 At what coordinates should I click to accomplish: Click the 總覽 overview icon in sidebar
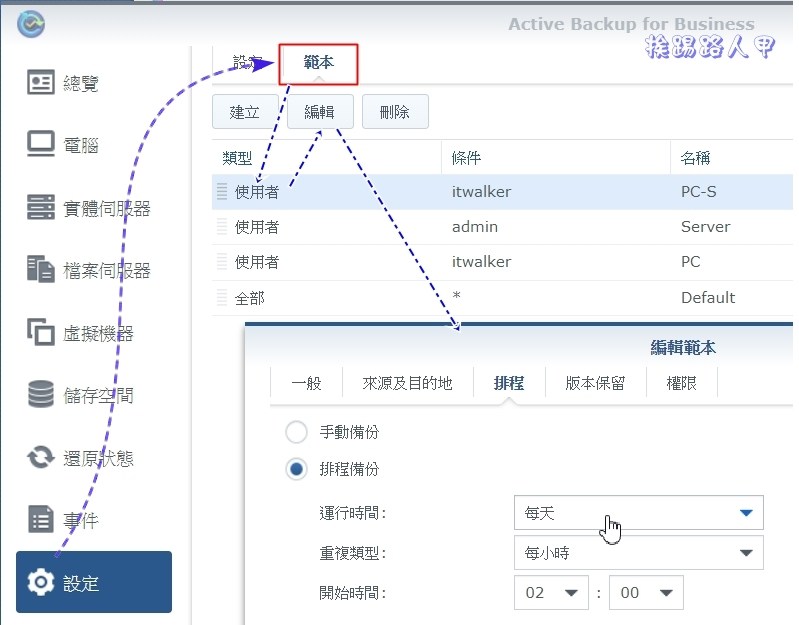click(x=41, y=82)
